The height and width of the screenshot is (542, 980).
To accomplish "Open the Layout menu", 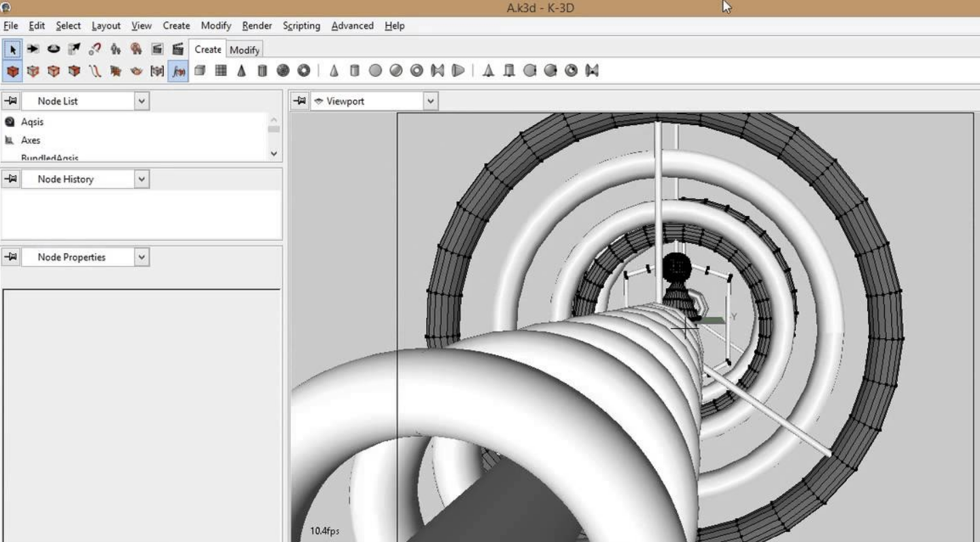I will point(106,26).
